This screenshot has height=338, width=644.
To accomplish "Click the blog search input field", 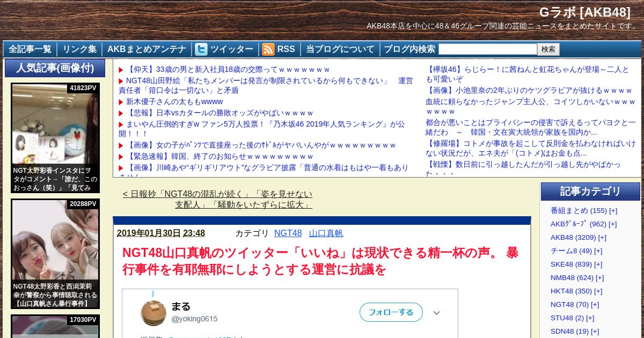I will pyautogui.click(x=488, y=49).
